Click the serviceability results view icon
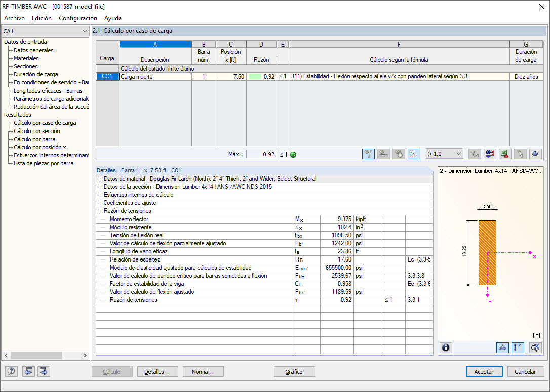Image resolution: width=550 pixels, height=392 pixels. [383, 154]
